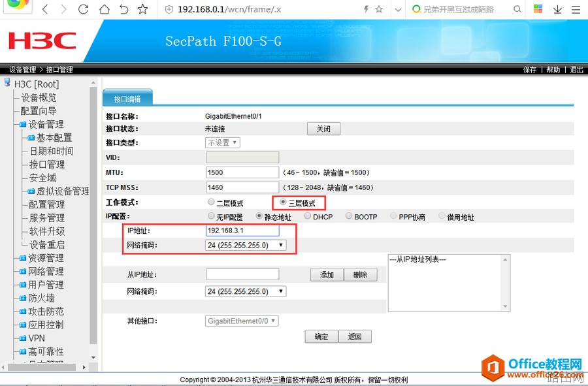Select 三层模式 radio button
This screenshot has width=588, height=386.
coord(283,202)
